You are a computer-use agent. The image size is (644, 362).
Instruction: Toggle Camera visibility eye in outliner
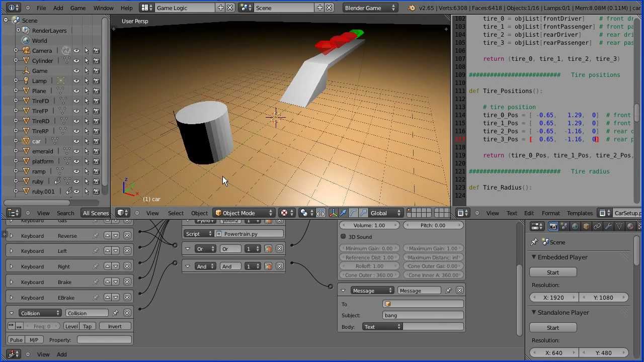pyautogui.click(x=76, y=50)
